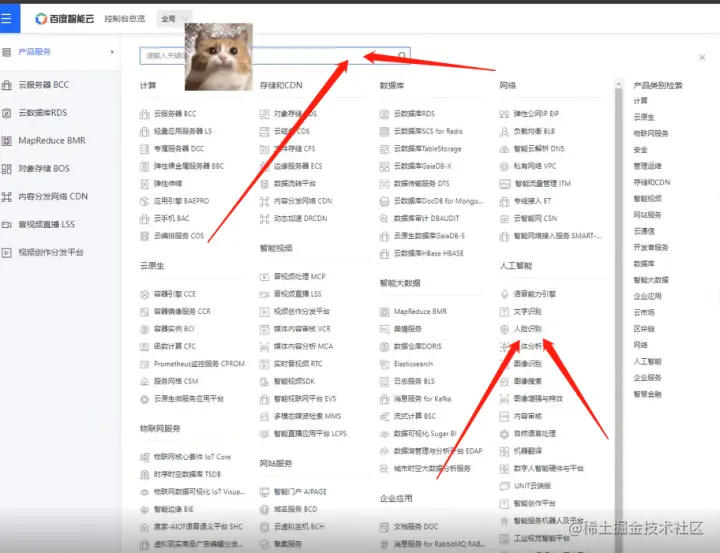Jump to 物联网服务 in category index
720x553 pixels.
[x=651, y=134]
